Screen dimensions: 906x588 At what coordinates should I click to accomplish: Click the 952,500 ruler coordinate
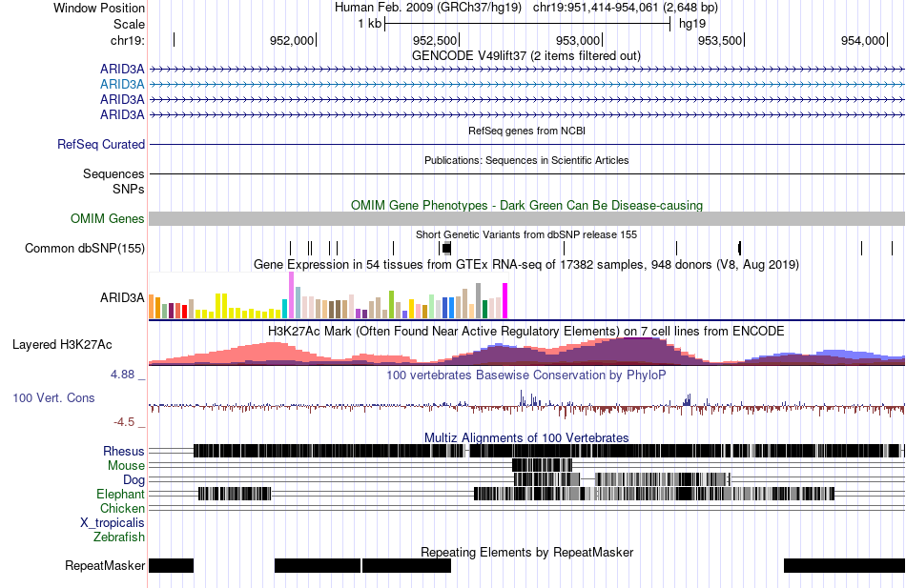click(x=435, y=40)
